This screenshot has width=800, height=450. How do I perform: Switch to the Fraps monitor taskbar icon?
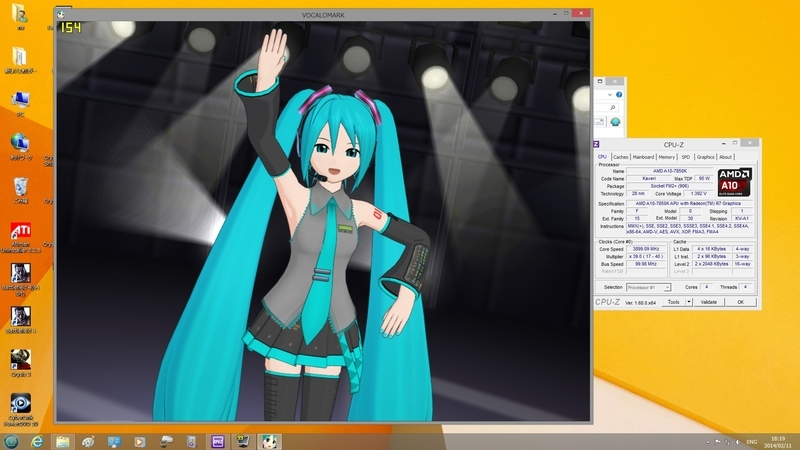(x=243, y=441)
